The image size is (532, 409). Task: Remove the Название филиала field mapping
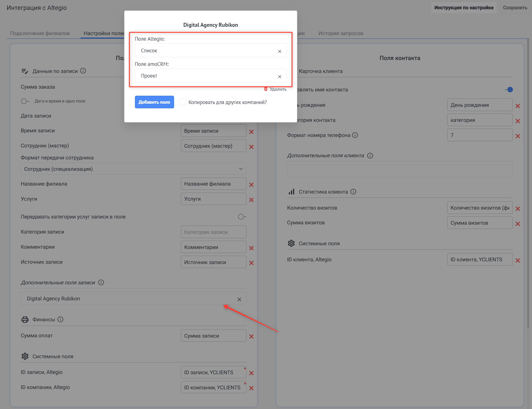click(x=251, y=185)
